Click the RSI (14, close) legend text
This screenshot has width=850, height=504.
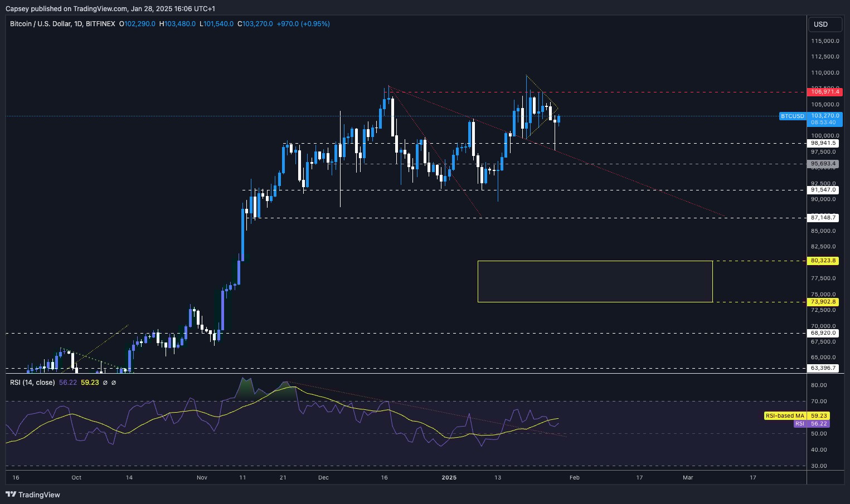(32, 383)
